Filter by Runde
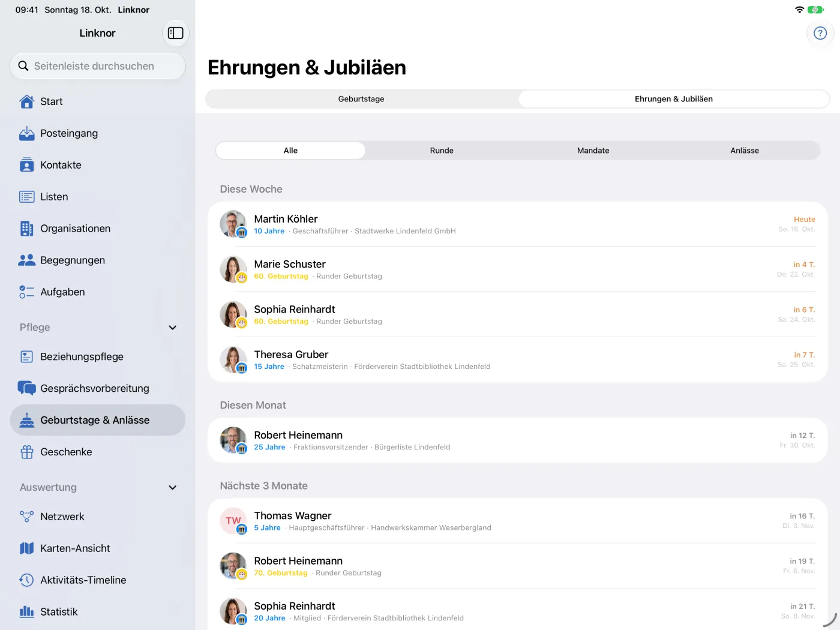Image resolution: width=840 pixels, height=630 pixels. (x=442, y=151)
